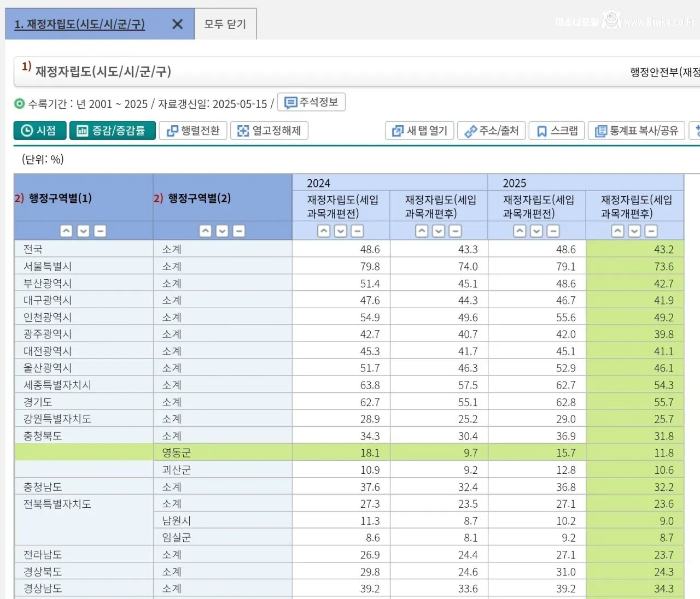Image resolution: width=700 pixels, height=599 pixels.
Task: Select the 재정자립도(시도/시/군/구) tab
Action: click(x=79, y=24)
